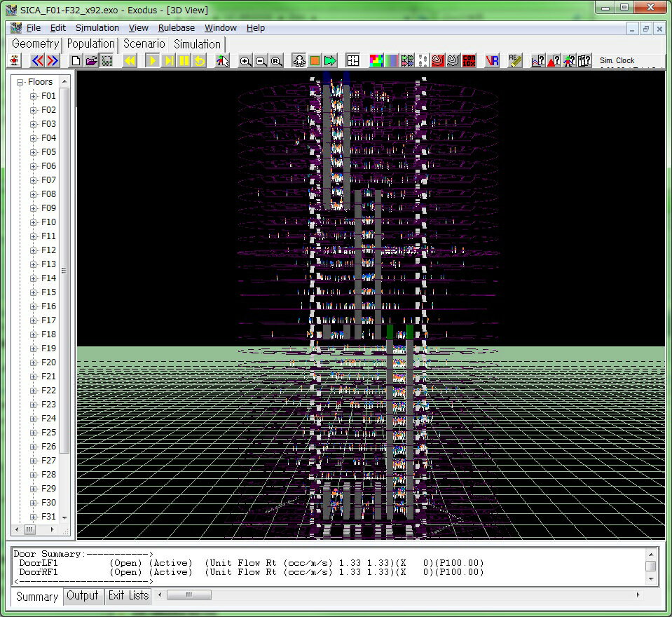Switch to the Simulation mode tab
The width and height of the screenshot is (672, 617).
197,44
